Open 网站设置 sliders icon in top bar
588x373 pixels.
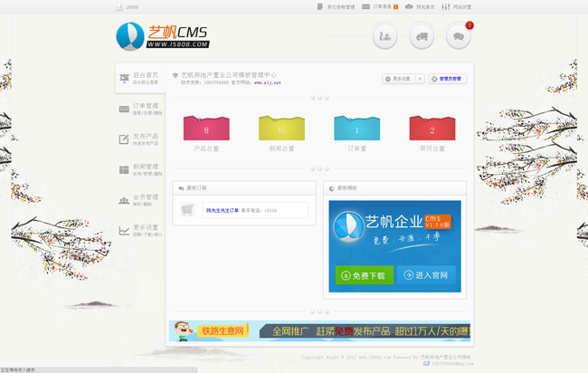pos(445,6)
